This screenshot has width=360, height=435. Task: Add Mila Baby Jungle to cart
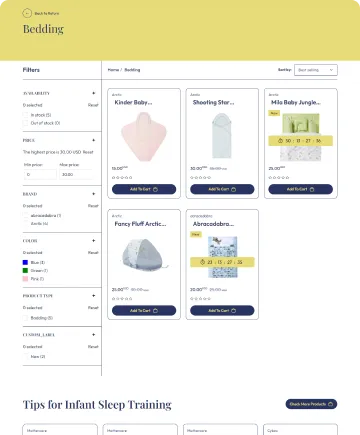(301, 189)
